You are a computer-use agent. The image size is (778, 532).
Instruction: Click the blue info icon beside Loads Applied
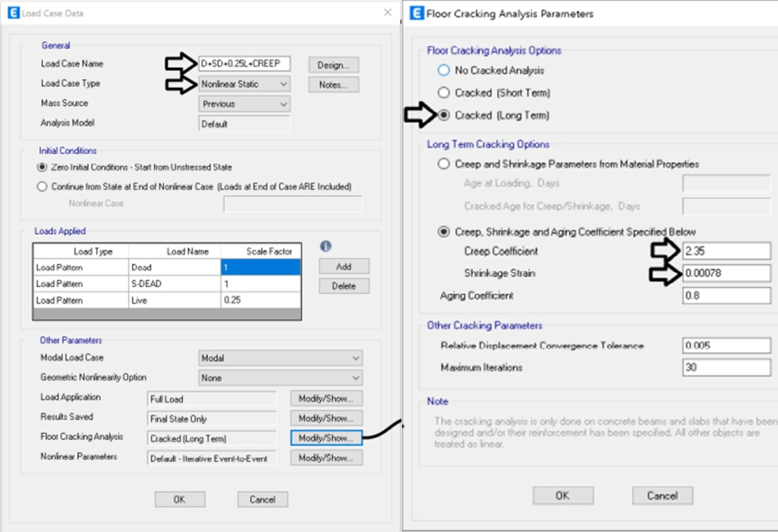tap(325, 246)
